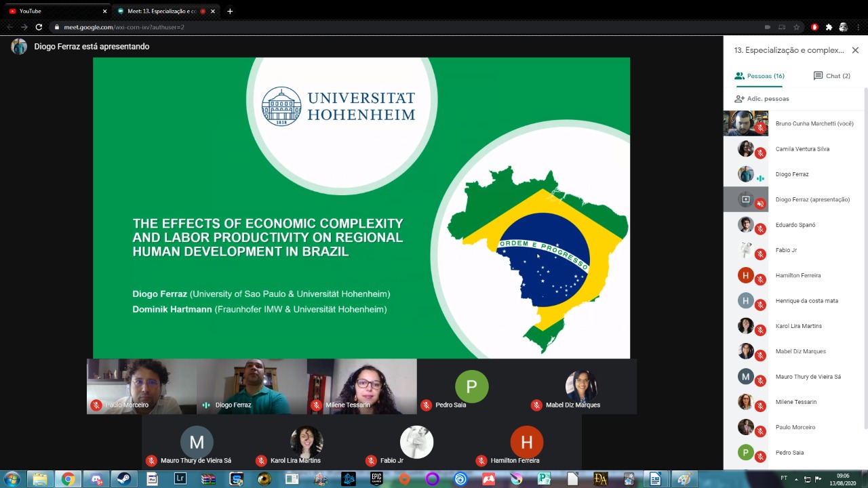
Task: Reload the Meet page
Action: pyautogui.click(x=39, y=27)
